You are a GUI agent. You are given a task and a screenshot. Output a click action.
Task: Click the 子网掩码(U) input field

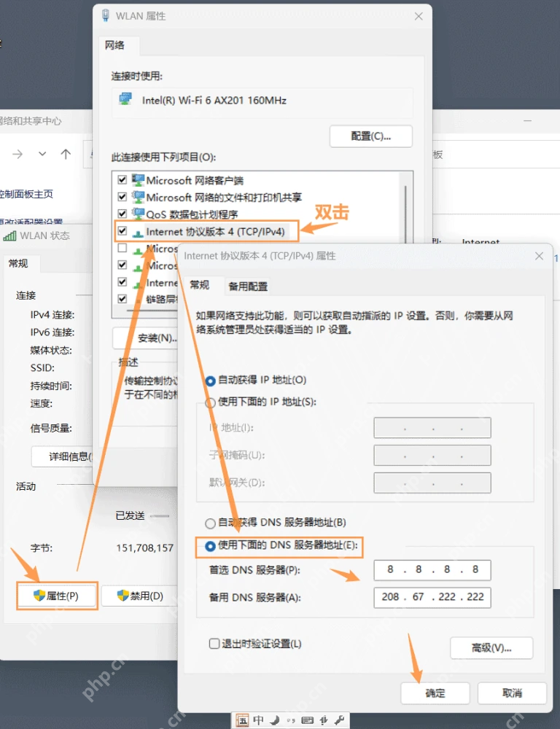tap(432, 455)
